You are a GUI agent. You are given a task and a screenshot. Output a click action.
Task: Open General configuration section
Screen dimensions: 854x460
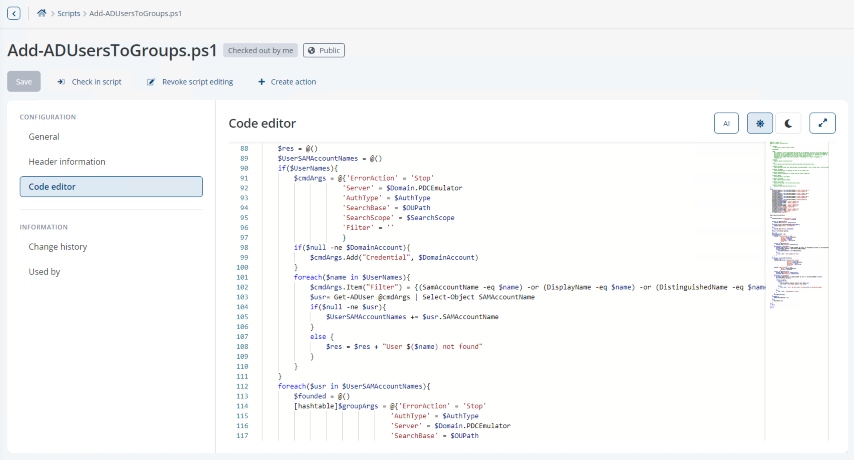[x=111, y=137]
